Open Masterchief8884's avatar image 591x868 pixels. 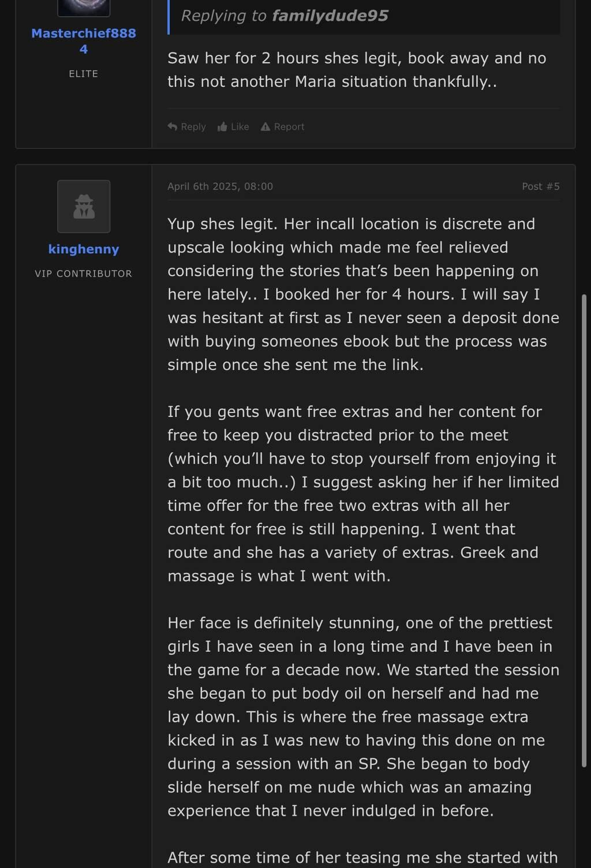84,7
